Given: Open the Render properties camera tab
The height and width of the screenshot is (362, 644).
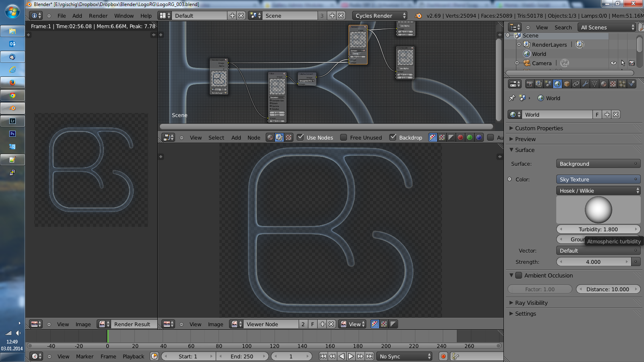Looking at the screenshot, I should tap(530, 84).
